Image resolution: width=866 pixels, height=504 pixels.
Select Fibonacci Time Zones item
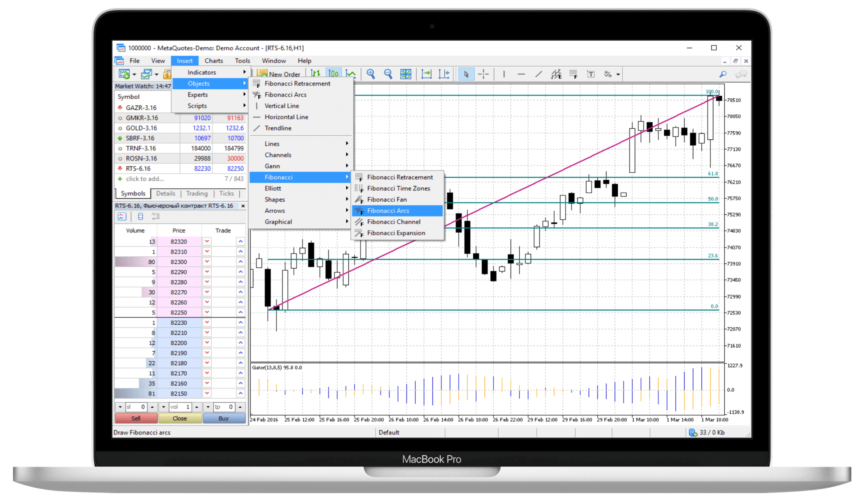398,188
